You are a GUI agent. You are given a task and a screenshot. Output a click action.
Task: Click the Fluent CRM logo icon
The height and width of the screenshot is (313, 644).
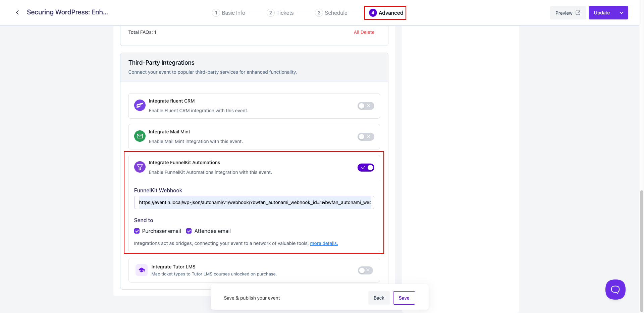pyautogui.click(x=140, y=105)
